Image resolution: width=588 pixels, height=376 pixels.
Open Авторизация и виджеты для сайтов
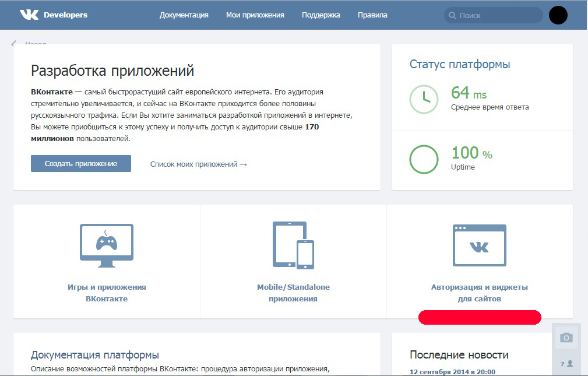pyautogui.click(x=480, y=293)
